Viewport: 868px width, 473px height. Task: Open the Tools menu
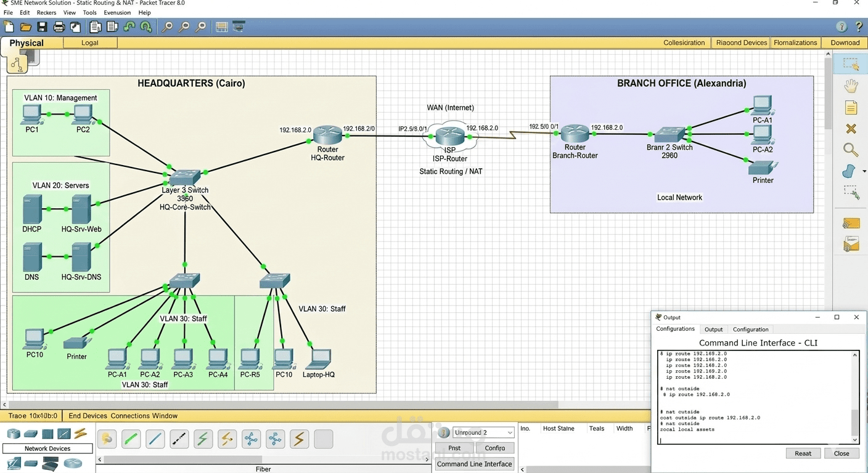pyautogui.click(x=89, y=12)
